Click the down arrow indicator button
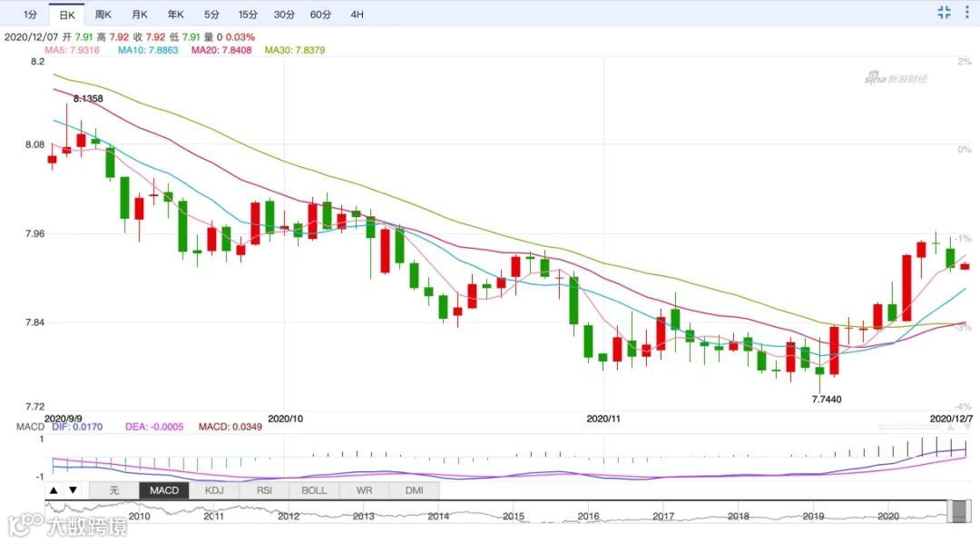This screenshot has width=980, height=544. 73,490
